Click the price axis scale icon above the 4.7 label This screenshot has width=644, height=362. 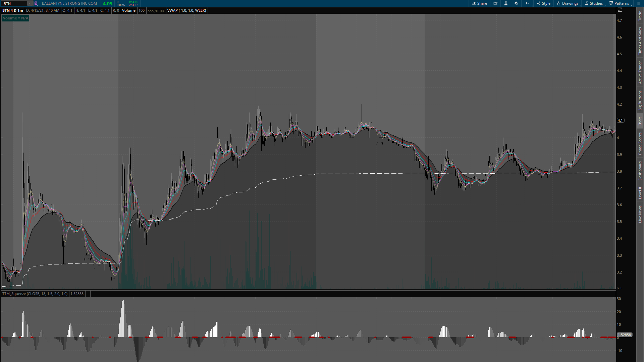pyautogui.click(x=620, y=10)
